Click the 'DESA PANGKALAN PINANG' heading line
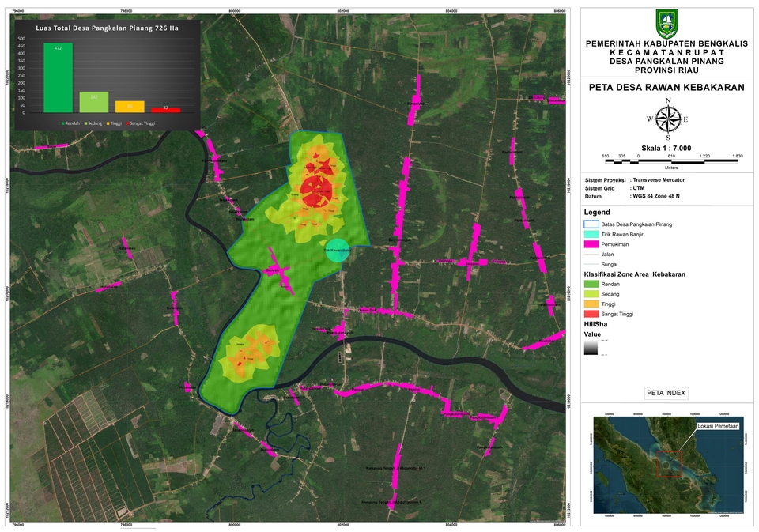The image size is (759, 532). pyautogui.click(x=666, y=62)
